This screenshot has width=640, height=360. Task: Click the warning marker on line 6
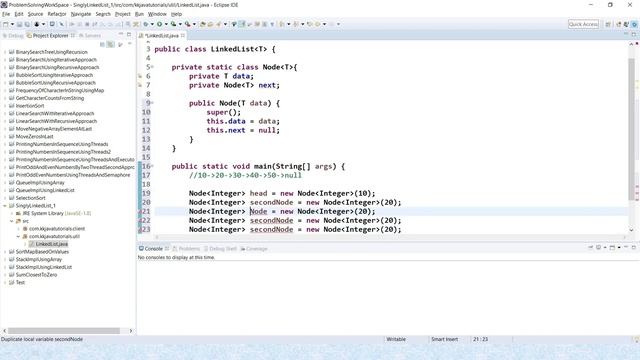140,76
